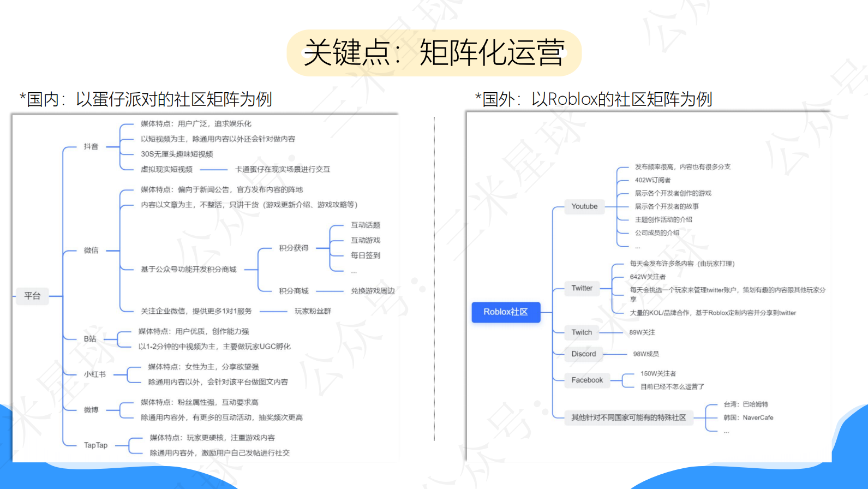Select the Discord node
The height and width of the screenshot is (489, 868).
click(583, 354)
